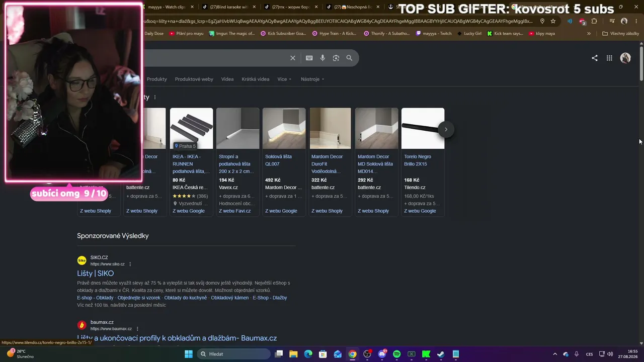The width and height of the screenshot is (644, 362).
Task: Open the IKEA RUNNEN product thumbnail
Action: [x=191, y=129]
